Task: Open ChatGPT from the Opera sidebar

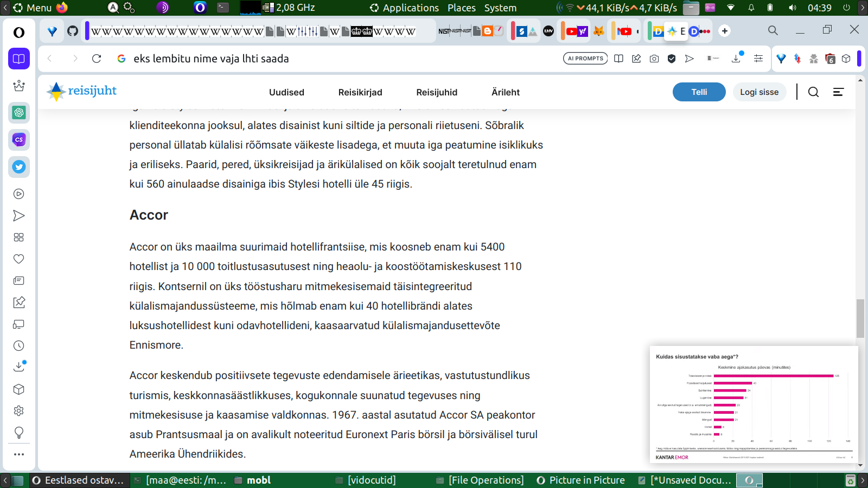Action: pos(19,113)
